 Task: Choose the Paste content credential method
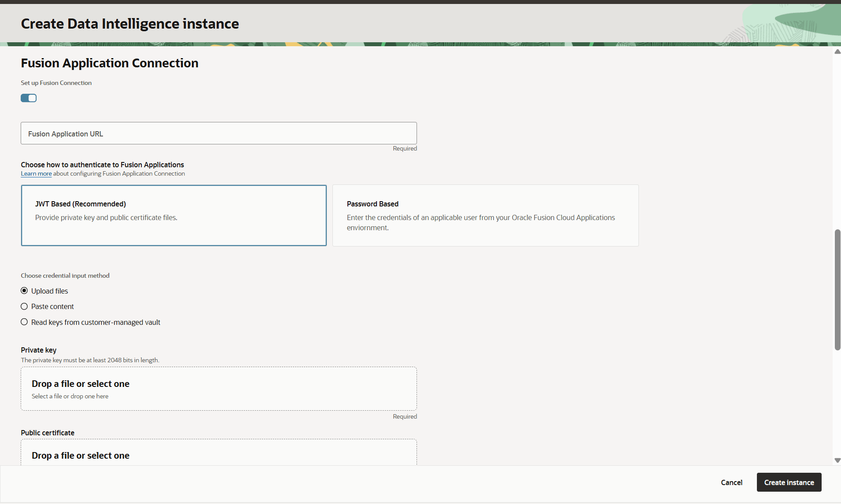coord(24,306)
